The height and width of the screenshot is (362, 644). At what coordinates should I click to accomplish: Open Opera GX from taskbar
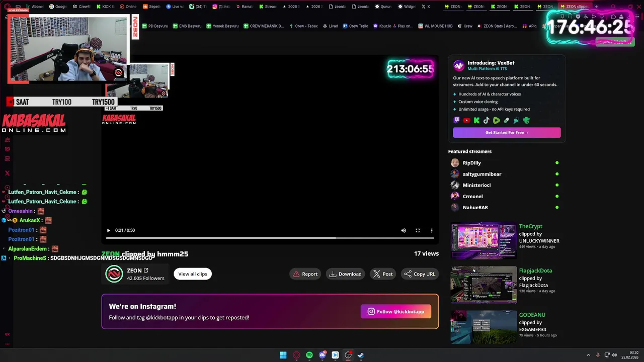coord(296,355)
